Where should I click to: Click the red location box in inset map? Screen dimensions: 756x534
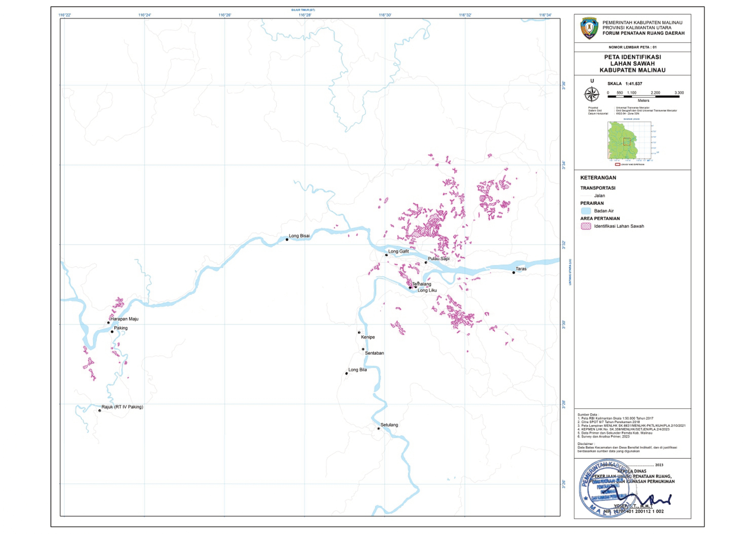(626, 142)
